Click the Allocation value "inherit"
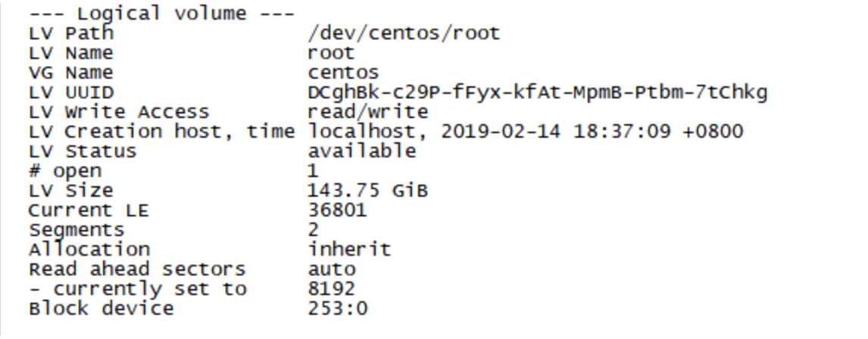 coord(349,250)
